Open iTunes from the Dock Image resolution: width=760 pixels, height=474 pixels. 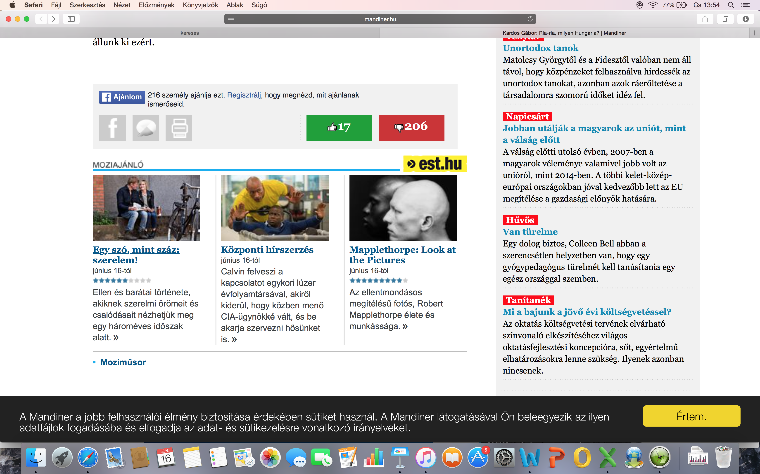(426, 458)
